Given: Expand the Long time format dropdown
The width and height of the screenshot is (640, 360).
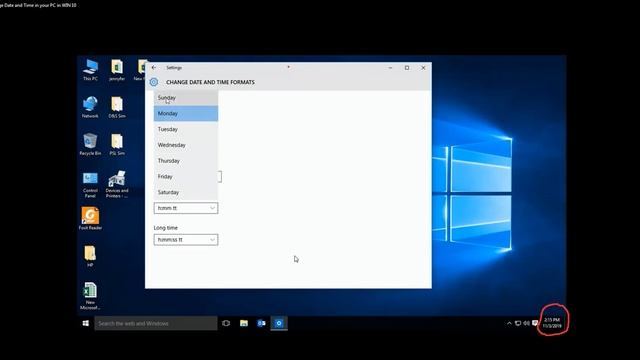Looking at the screenshot, I should [x=186, y=240].
